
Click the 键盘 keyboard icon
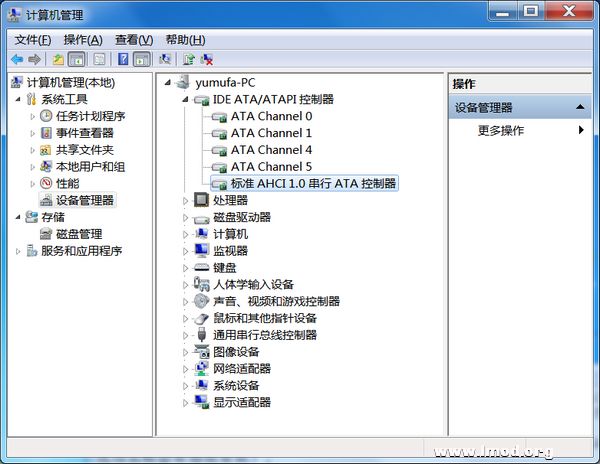point(201,267)
